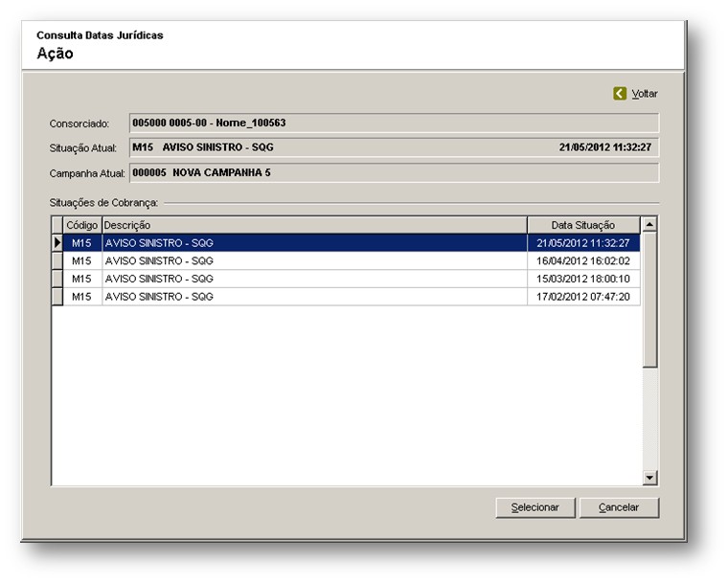Select the row dated 15/03/2012 18:00:10
The height and width of the screenshot is (583, 728).
346,279
